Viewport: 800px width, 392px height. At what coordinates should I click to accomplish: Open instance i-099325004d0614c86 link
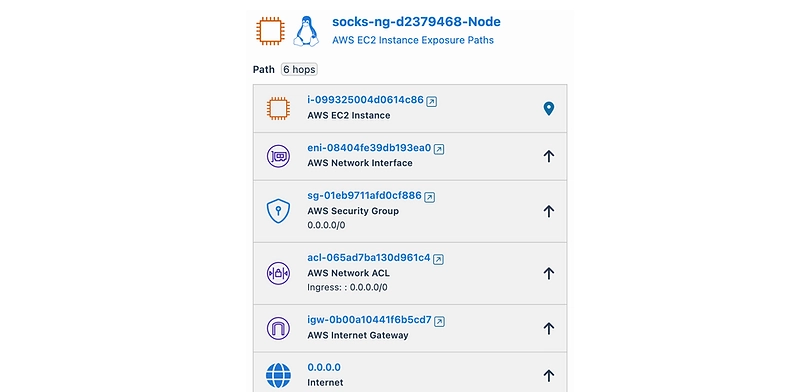coord(365,100)
